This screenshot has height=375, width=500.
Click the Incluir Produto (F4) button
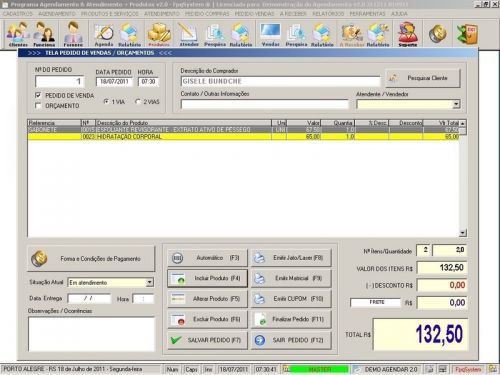[207, 278]
